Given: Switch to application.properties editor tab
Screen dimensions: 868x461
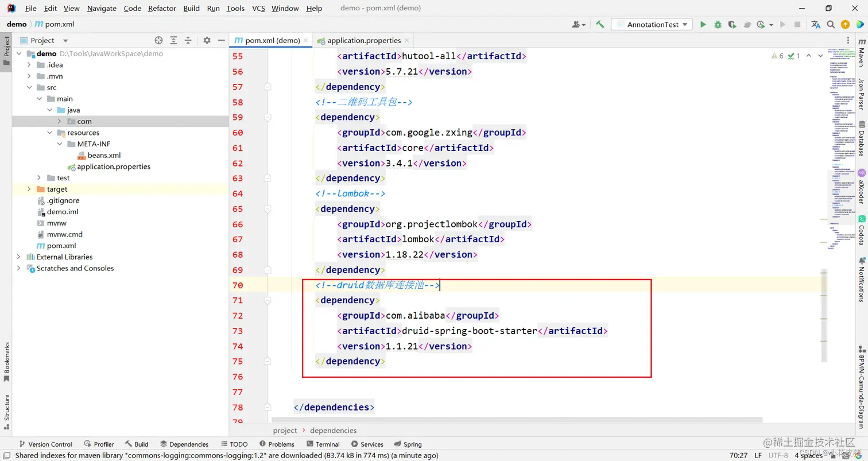Looking at the screenshot, I should coord(364,40).
